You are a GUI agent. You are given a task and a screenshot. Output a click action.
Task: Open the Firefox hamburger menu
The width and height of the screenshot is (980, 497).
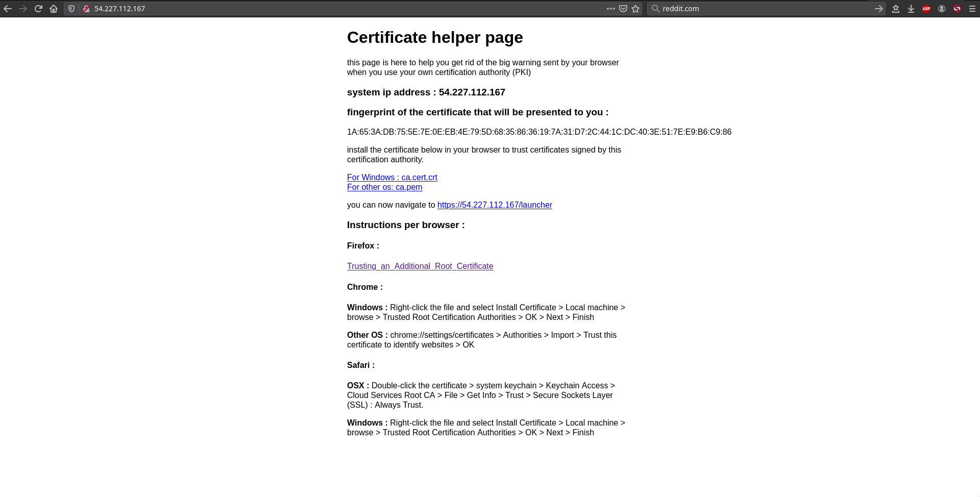[972, 9]
